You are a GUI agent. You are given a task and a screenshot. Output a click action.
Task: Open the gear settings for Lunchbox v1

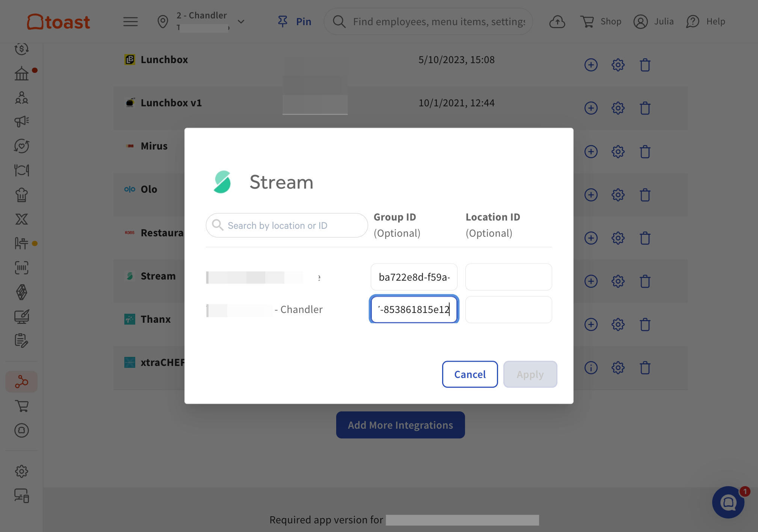pos(618,108)
